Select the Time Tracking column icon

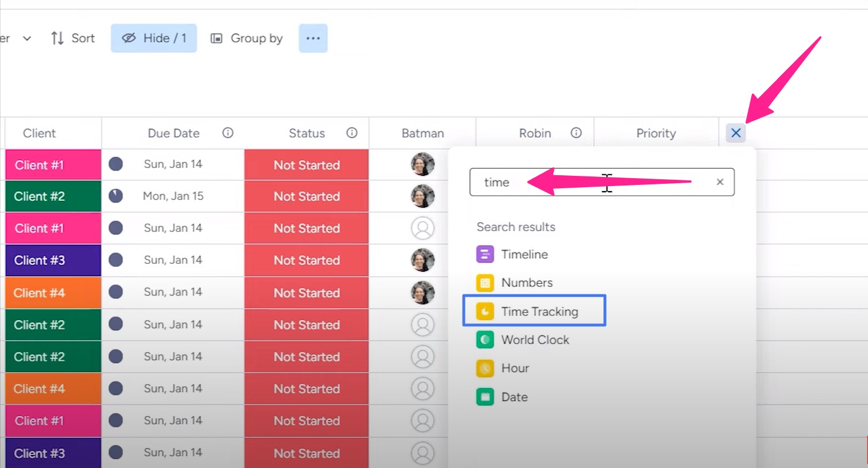point(485,311)
